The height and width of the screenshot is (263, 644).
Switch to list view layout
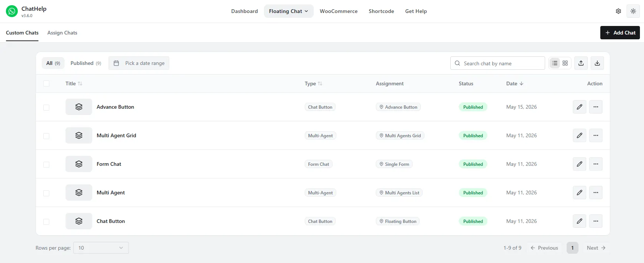point(555,63)
